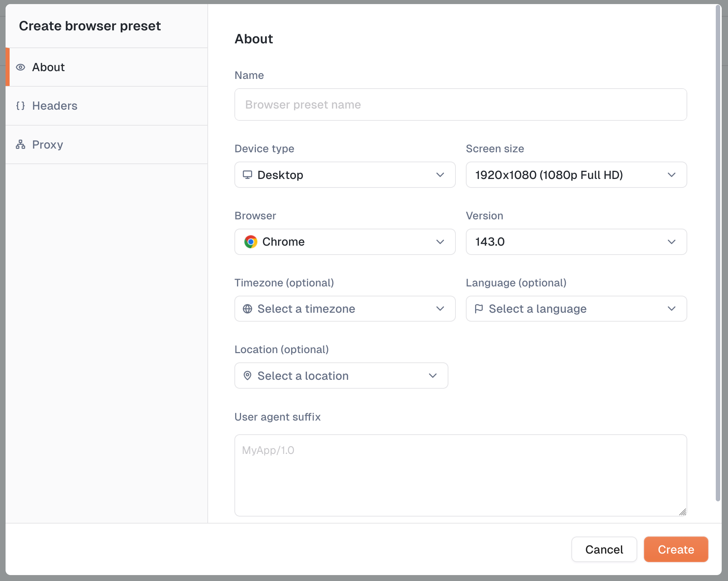Click the curly braces Headers icon

(x=21, y=106)
